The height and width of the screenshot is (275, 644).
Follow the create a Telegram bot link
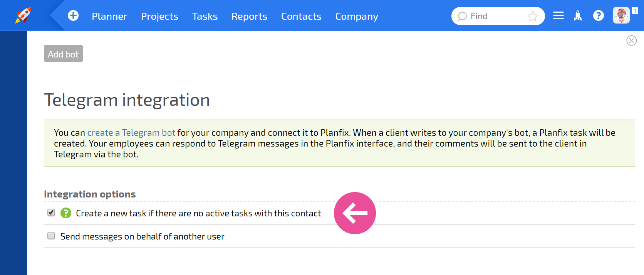pyautogui.click(x=131, y=133)
